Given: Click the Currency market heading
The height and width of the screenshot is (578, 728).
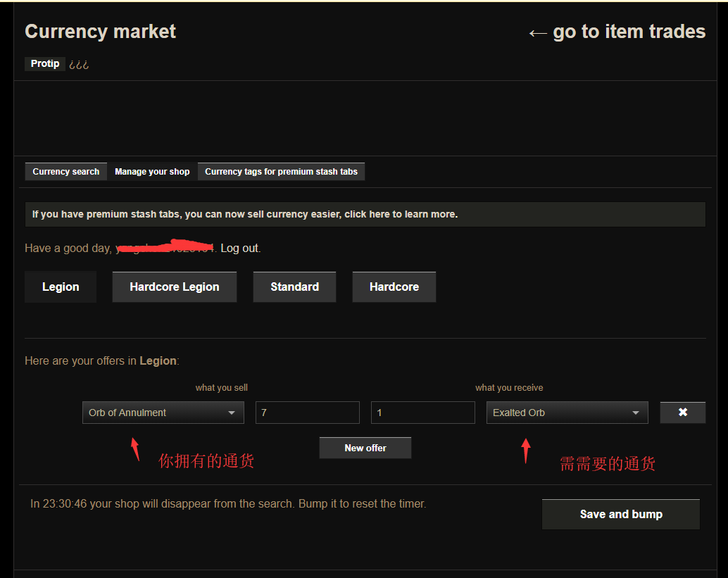Looking at the screenshot, I should 101,32.
